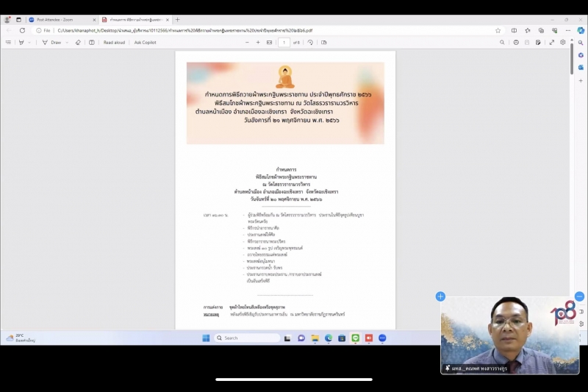588x392 pixels.
Task: Open the PDF settings gear
Action: (x=562, y=43)
